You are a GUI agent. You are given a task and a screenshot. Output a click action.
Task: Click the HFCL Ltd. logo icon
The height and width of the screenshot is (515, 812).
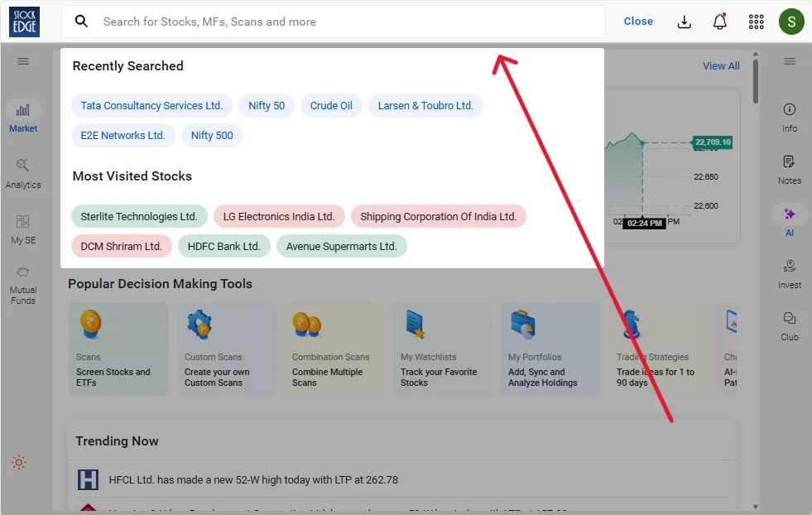(x=88, y=479)
